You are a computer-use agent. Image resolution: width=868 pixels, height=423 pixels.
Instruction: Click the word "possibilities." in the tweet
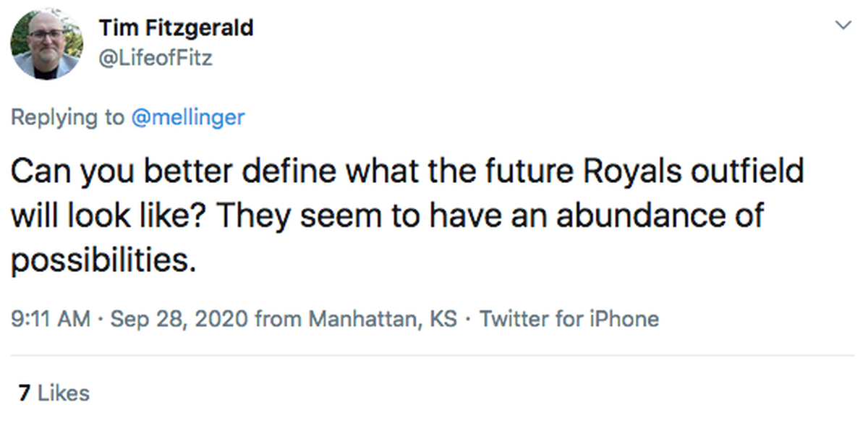click(x=103, y=259)
